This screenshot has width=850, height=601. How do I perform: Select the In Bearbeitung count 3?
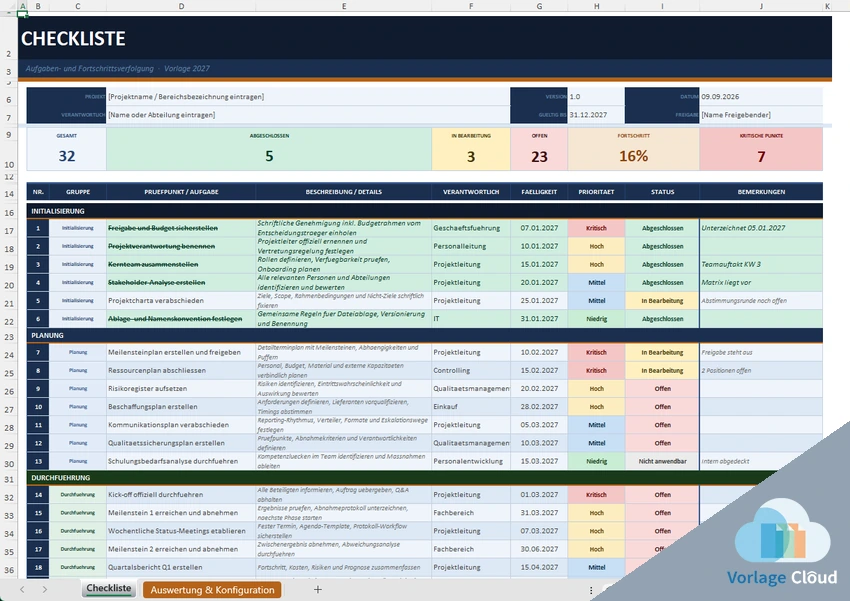471,157
